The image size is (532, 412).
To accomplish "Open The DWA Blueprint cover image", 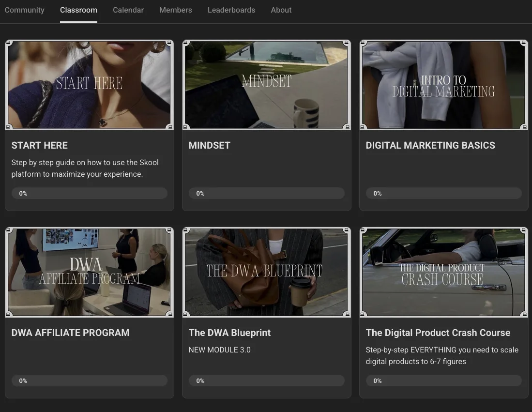I will tap(267, 272).
